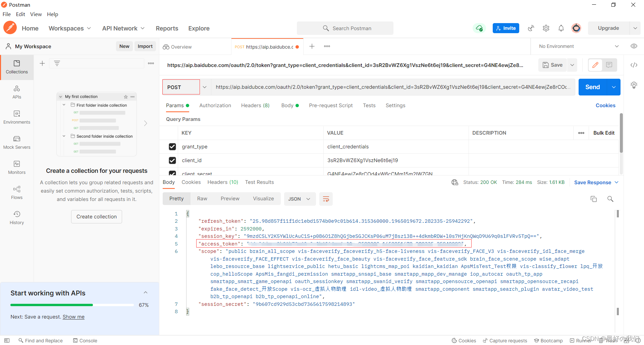Open the Save options dropdown arrow
Image resolution: width=644 pixels, height=345 pixels.
(572, 65)
